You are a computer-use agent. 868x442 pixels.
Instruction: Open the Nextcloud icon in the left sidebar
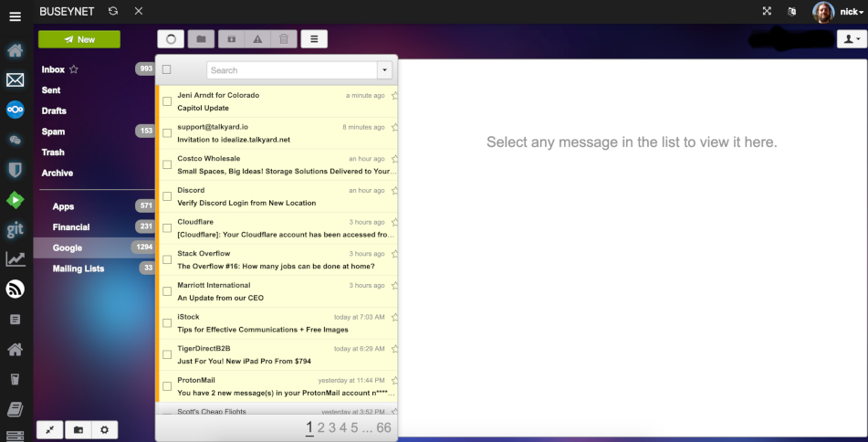(x=15, y=110)
